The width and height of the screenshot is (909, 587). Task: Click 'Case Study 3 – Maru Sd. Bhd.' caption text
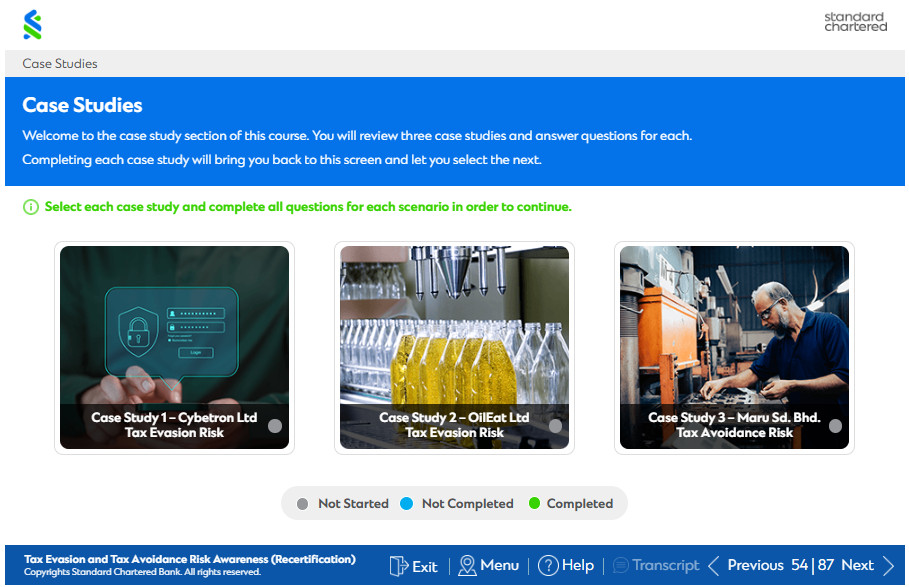point(734,417)
